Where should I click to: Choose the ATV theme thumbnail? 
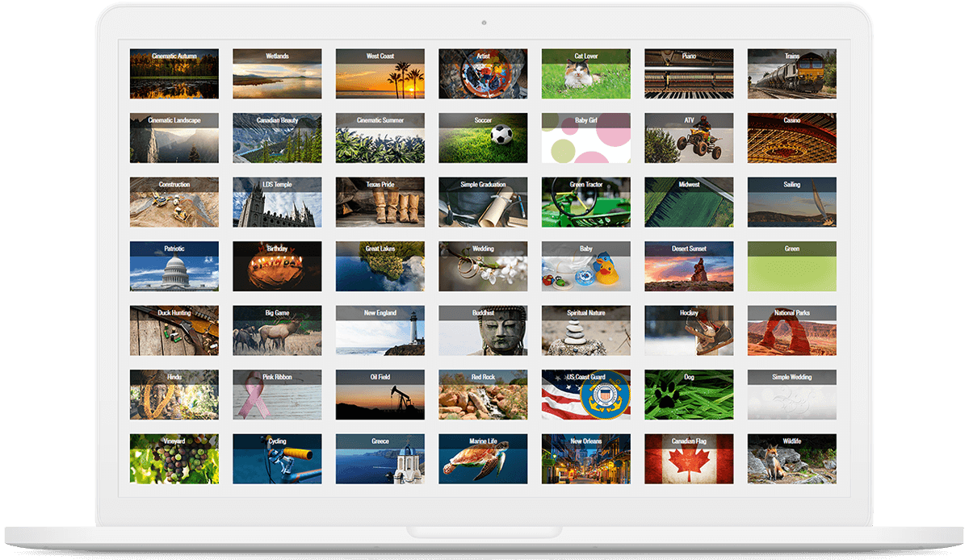click(689, 138)
